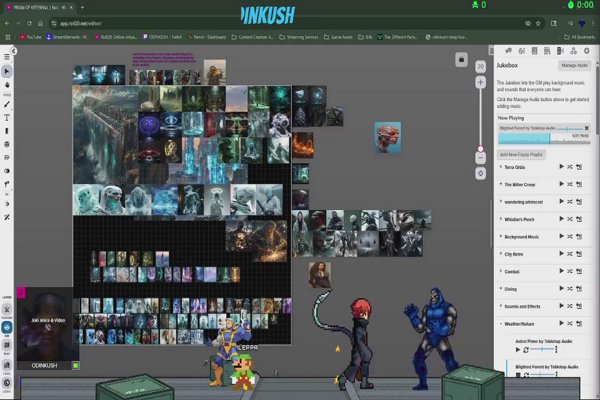The image size is (600, 400).
Task: Toggle shuffle on Sounds and Effects playlist
Action: (570, 306)
